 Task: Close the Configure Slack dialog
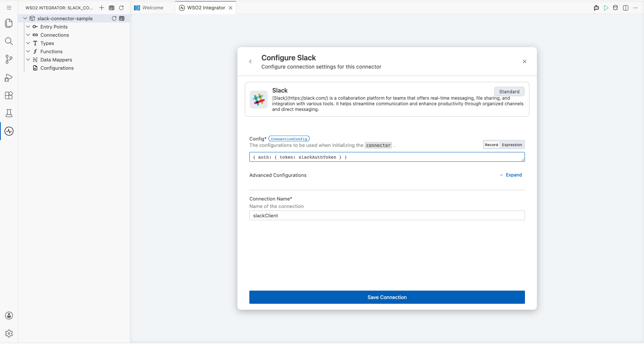tap(525, 61)
